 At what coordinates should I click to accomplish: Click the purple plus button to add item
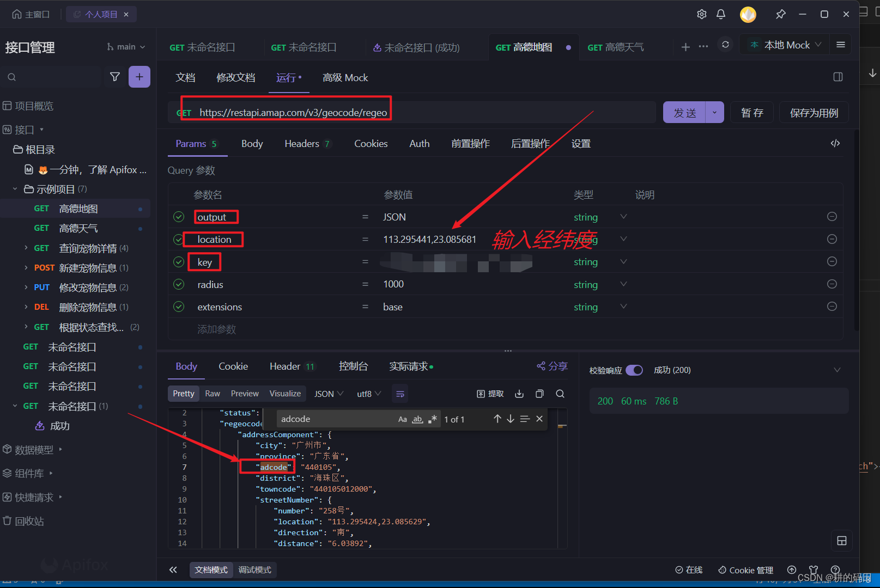(x=139, y=77)
